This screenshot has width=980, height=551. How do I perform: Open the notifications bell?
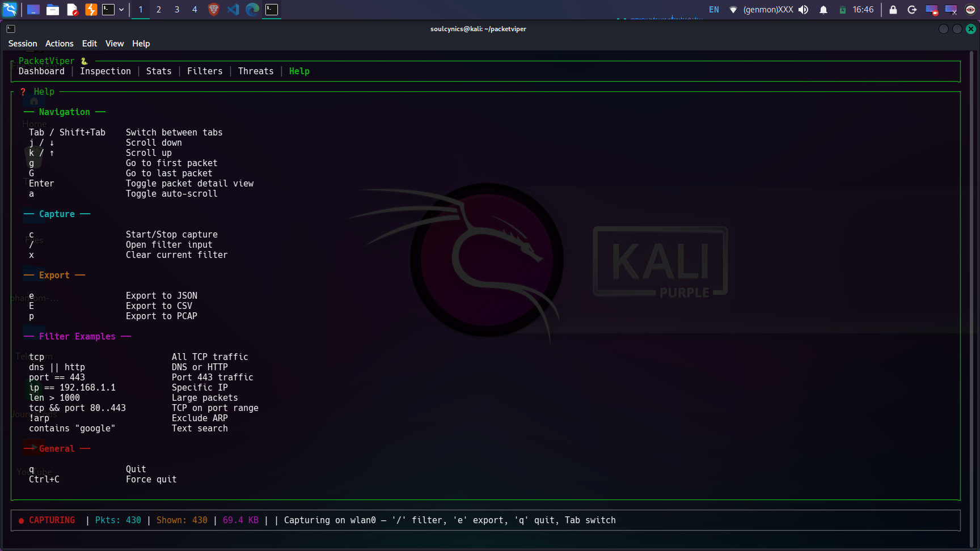tap(823, 10)
